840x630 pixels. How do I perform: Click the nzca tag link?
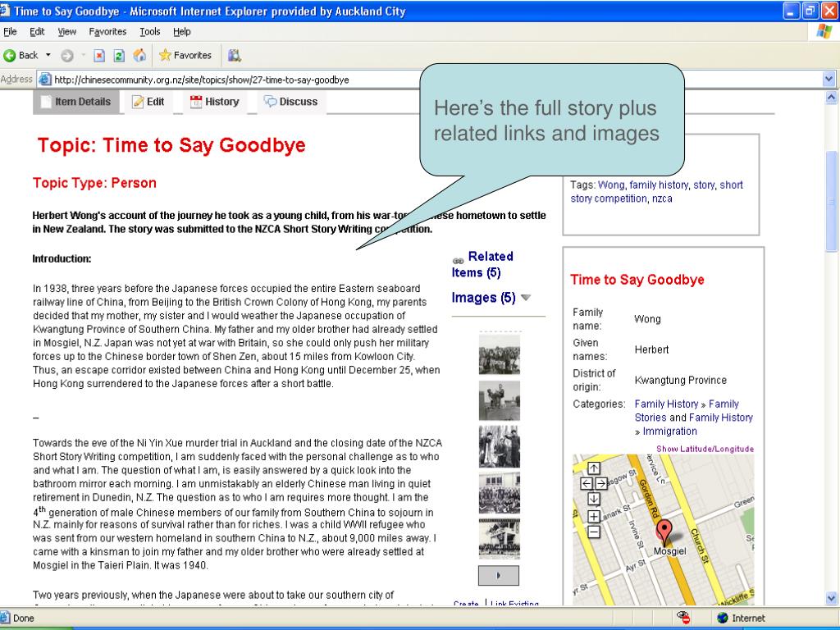[662, 199]
